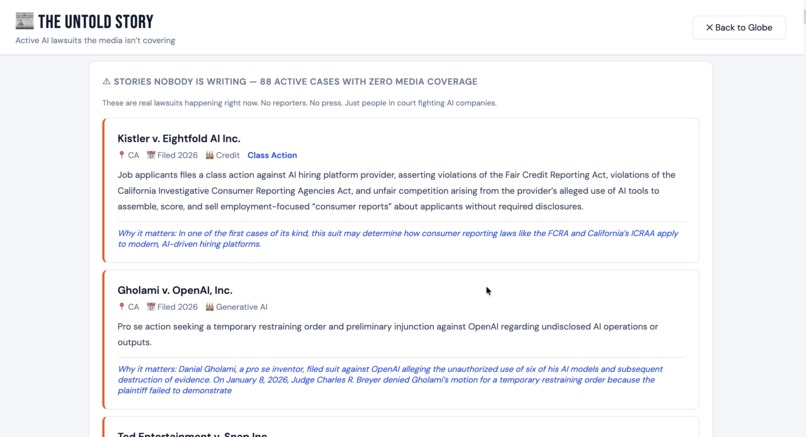Viewport: 806px width, 437px height.
Task: Click the 'Filed 2026' label in the Kistler card
Action: tap(177, 155)
